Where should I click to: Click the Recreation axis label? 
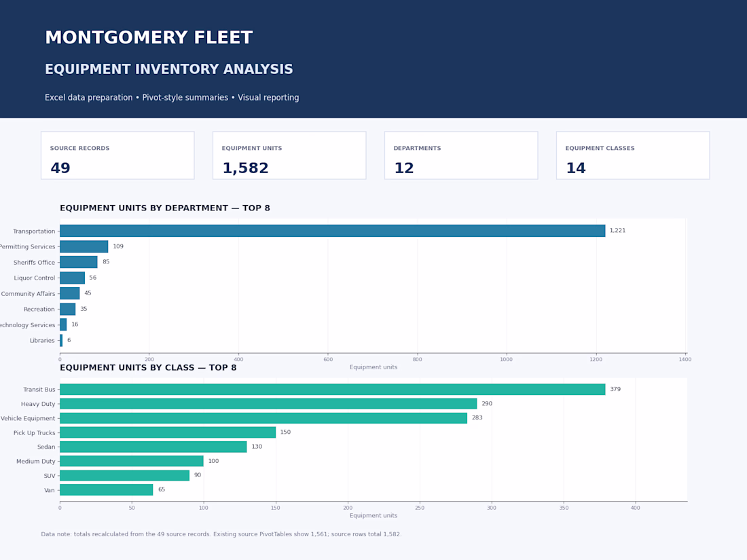click(39, 310)
